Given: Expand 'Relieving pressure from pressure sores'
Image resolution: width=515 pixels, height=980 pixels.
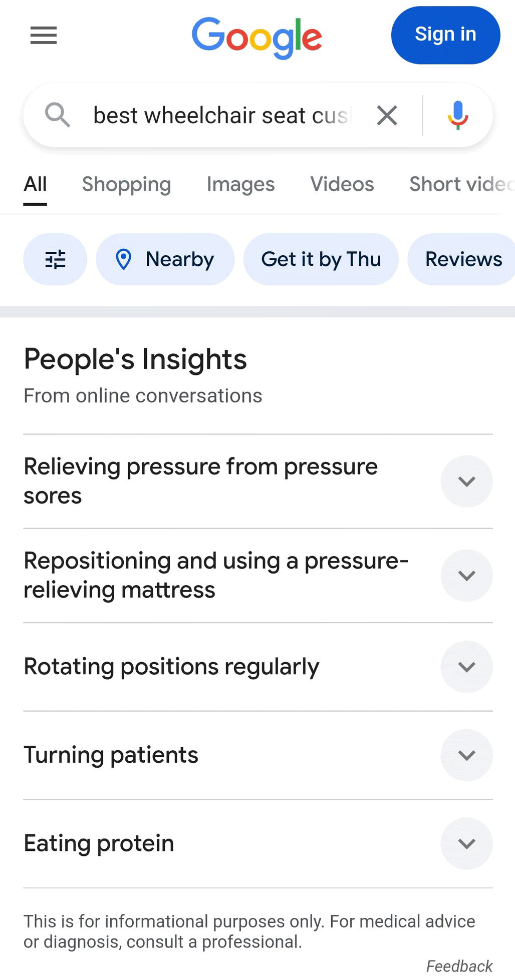Looking at the screenshot, I should pos(466,481).
